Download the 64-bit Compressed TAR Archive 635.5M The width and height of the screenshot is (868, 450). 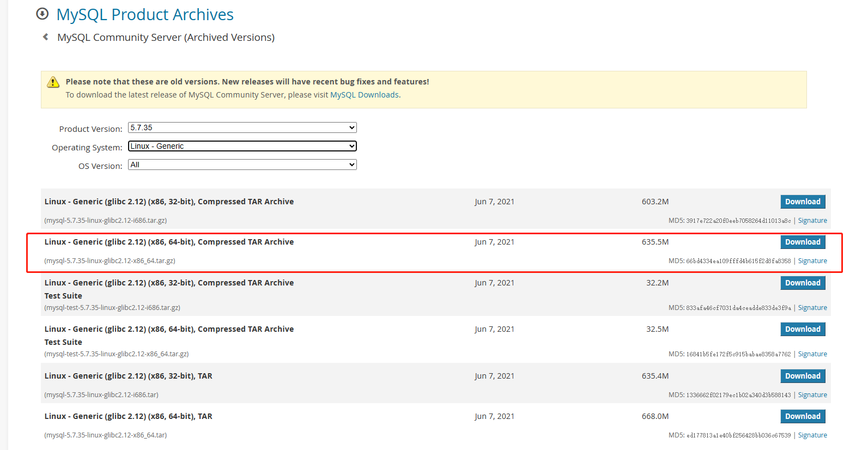(x=803, y=242)
